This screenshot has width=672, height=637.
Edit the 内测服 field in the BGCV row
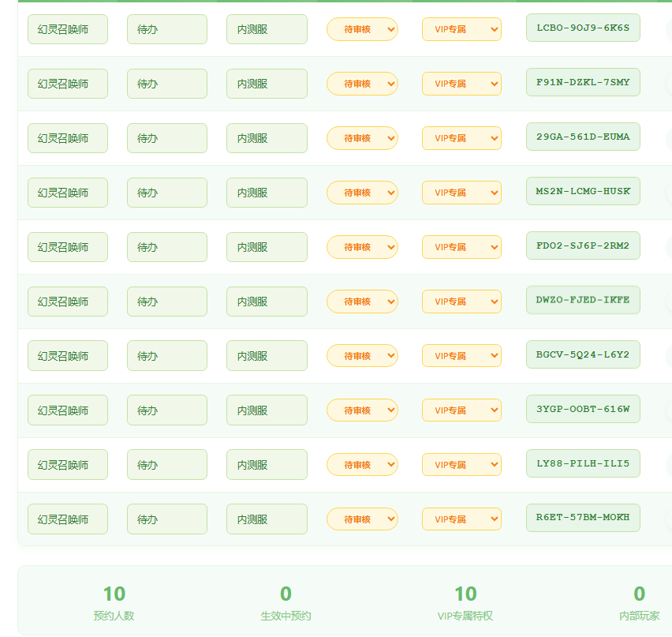(x=267, y=356)
